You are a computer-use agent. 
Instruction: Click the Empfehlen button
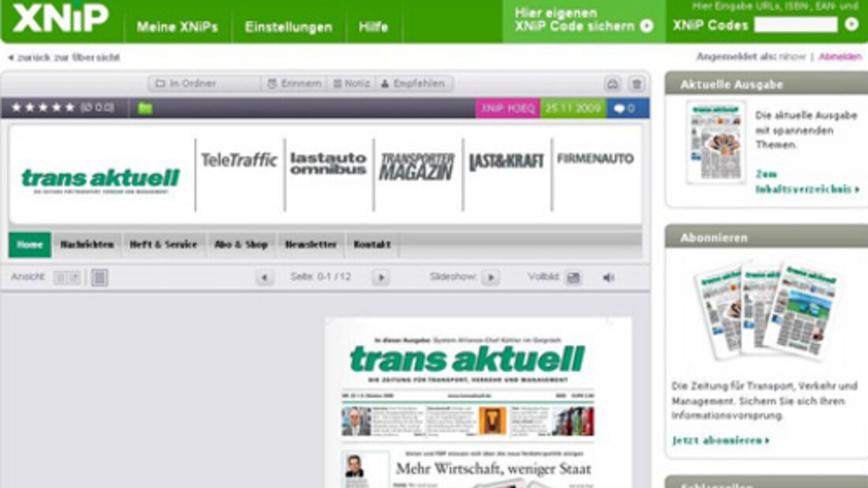413,84
